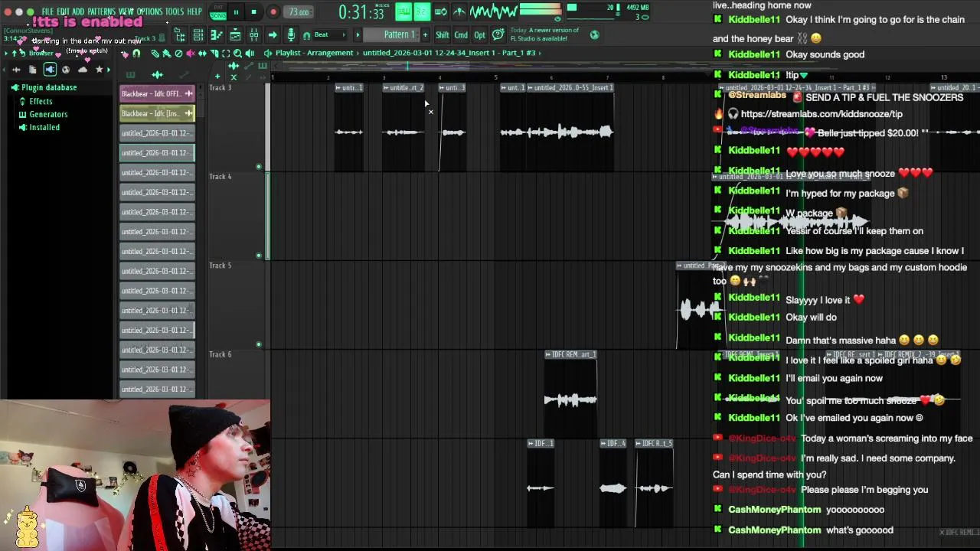Mute Track 5 with its green dot

(x=259, y=344)
